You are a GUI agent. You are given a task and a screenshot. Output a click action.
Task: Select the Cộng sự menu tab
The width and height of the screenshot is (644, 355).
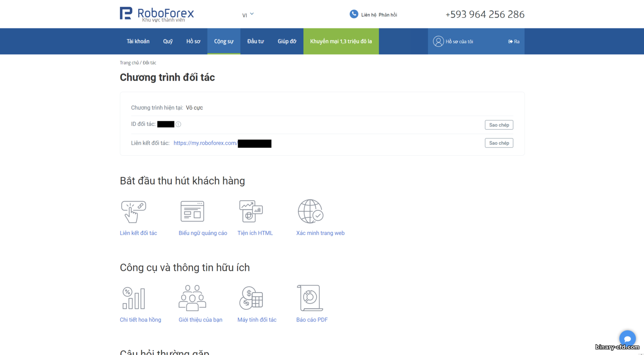click(224, 41)
